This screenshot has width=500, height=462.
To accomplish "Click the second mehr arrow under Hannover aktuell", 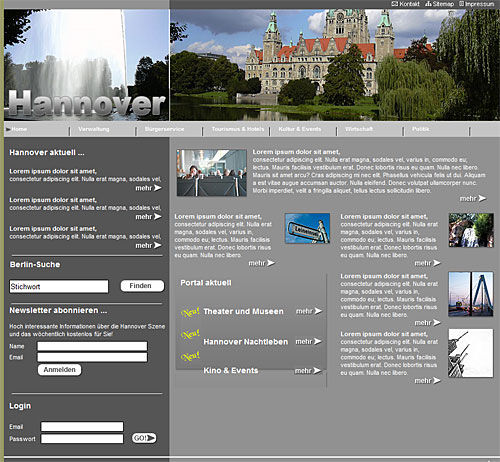I will pyautogui.click(x=148, y=217).
